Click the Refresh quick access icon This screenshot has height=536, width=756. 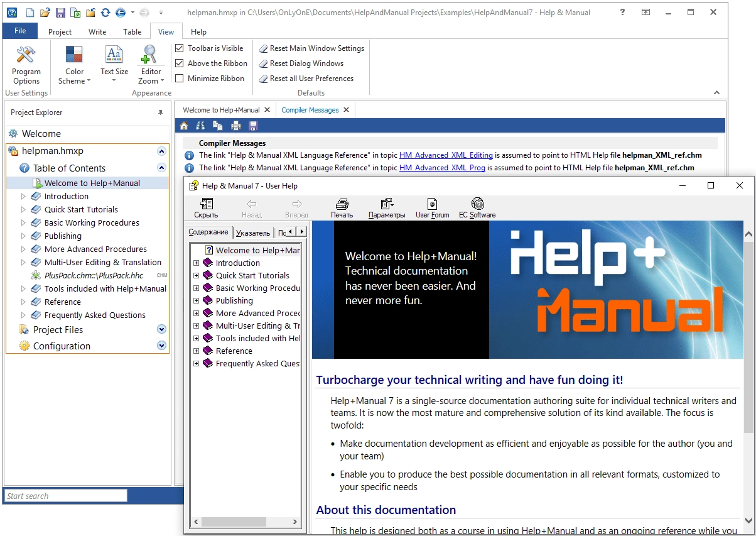tap(105, 12)
